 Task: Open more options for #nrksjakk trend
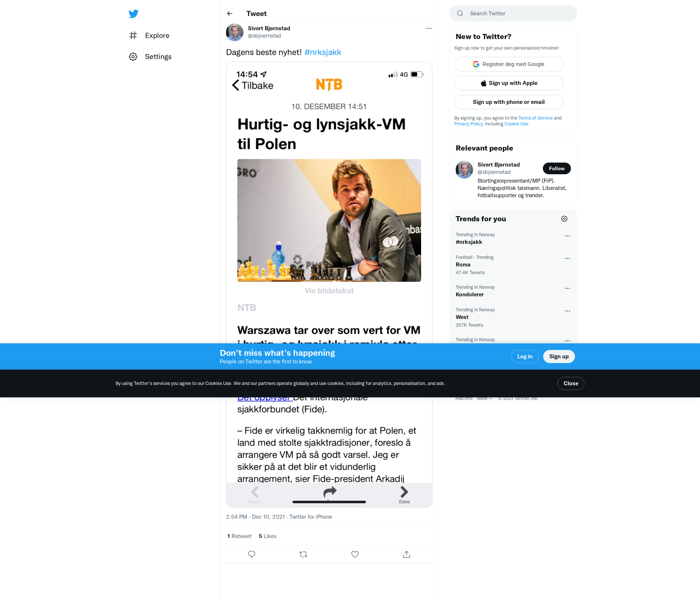coord(567,236)
